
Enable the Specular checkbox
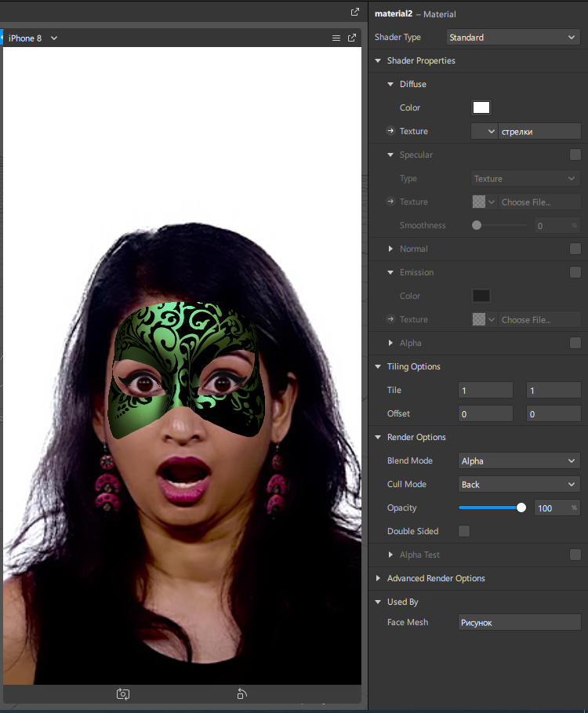[x=575, y=155]
